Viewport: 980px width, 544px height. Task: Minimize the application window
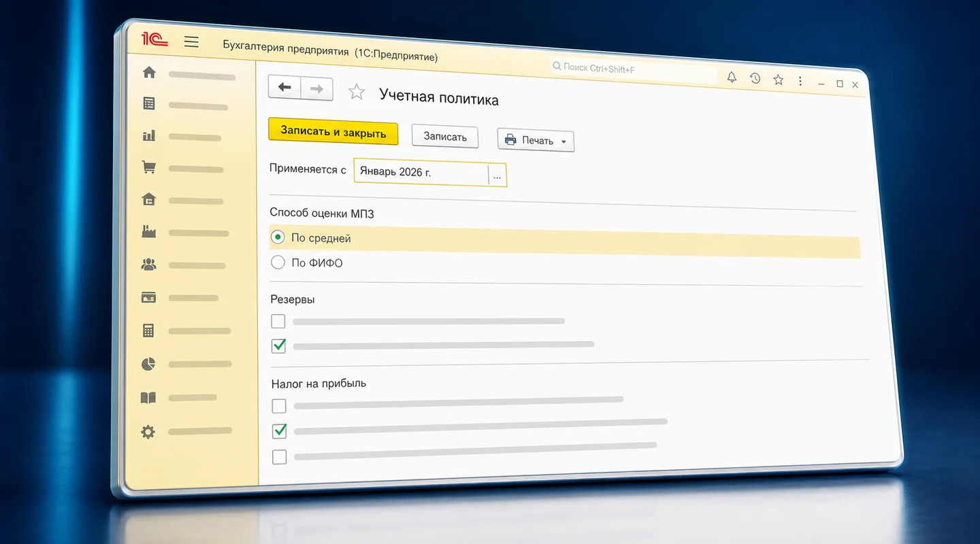pos(822,83)
